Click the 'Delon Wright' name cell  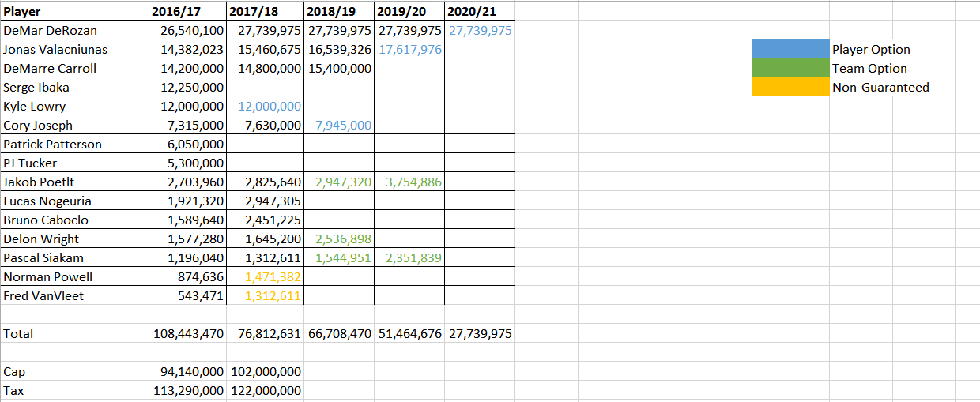click(x=74, y=239)
